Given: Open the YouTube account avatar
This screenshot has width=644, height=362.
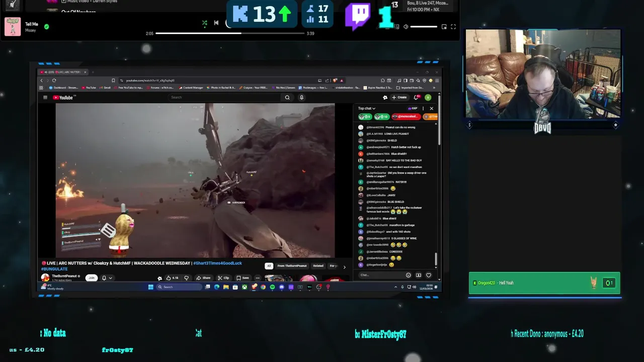Looking at the screenshot, I should click(428, 98).
